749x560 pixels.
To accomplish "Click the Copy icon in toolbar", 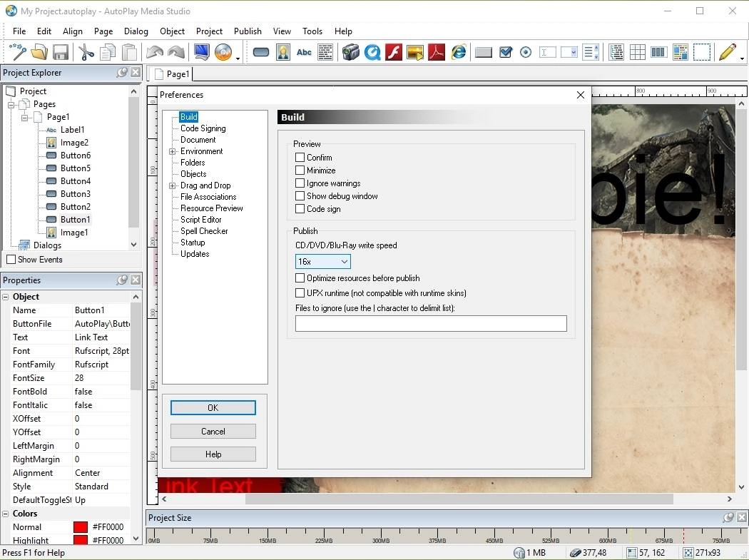I will [x=108, y=52].
